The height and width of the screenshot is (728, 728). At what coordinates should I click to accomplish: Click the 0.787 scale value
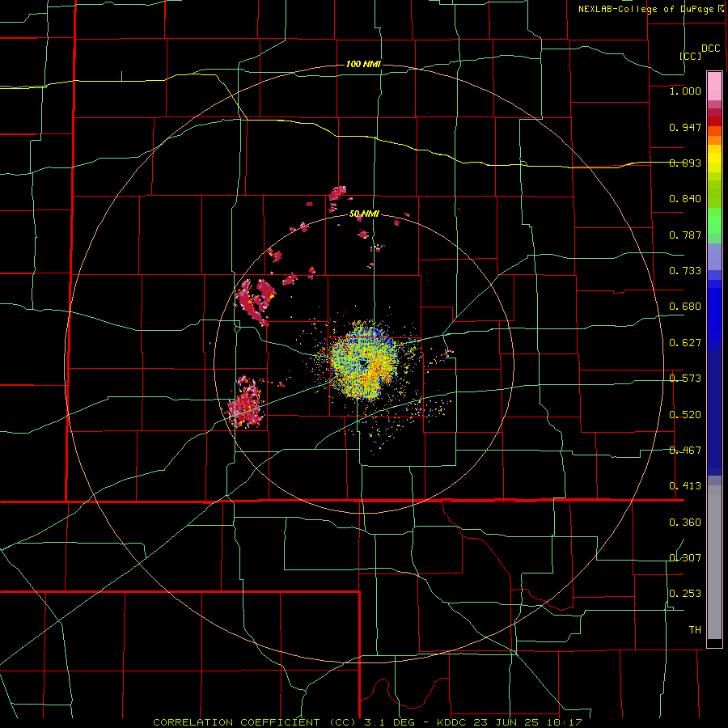point(685,235)
